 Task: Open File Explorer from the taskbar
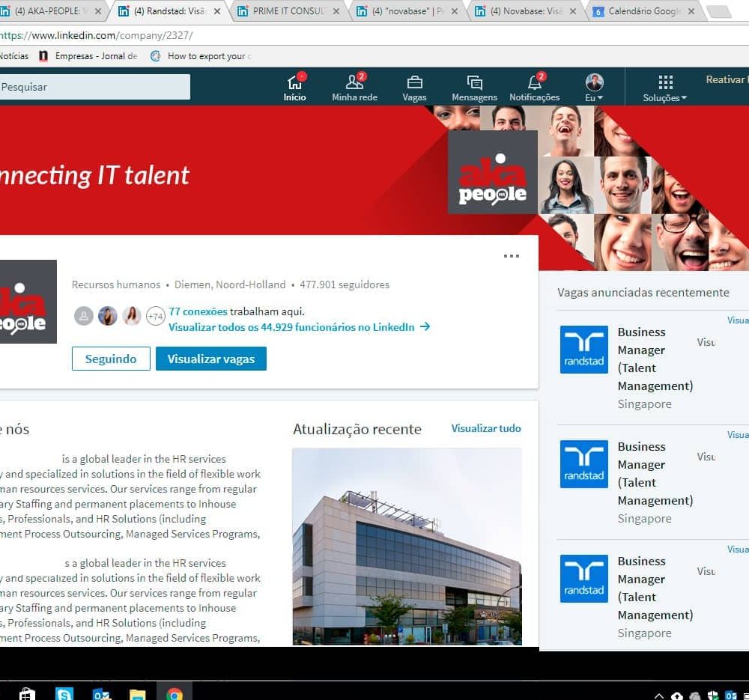click(x=138, y=694)
